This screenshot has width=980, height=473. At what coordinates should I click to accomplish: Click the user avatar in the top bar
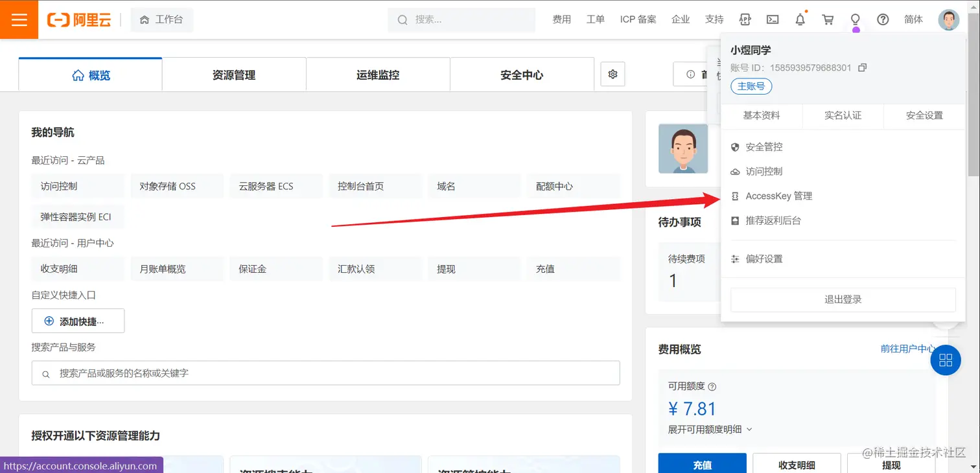[x=948, y=19]
